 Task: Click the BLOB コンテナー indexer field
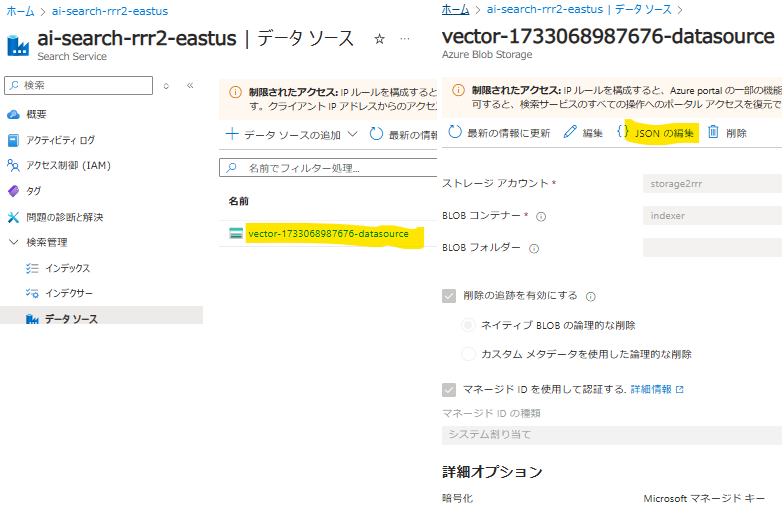click(712, 215)
